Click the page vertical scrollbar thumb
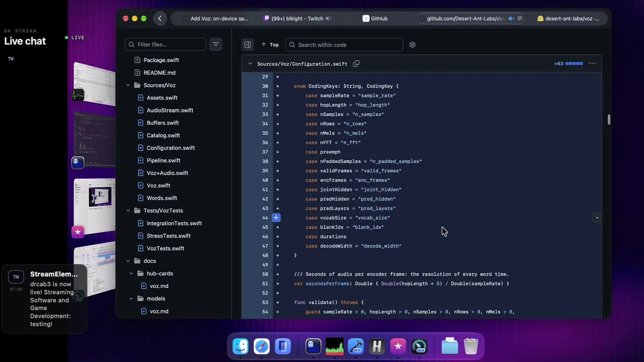Image resolution: width=644 pixels, height=362 pixels. (x=609, y=120)
